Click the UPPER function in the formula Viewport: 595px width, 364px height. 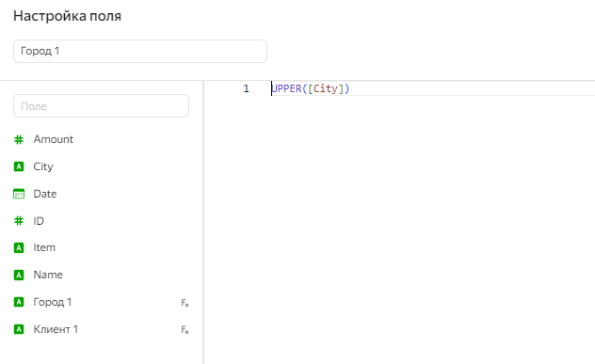287,88
